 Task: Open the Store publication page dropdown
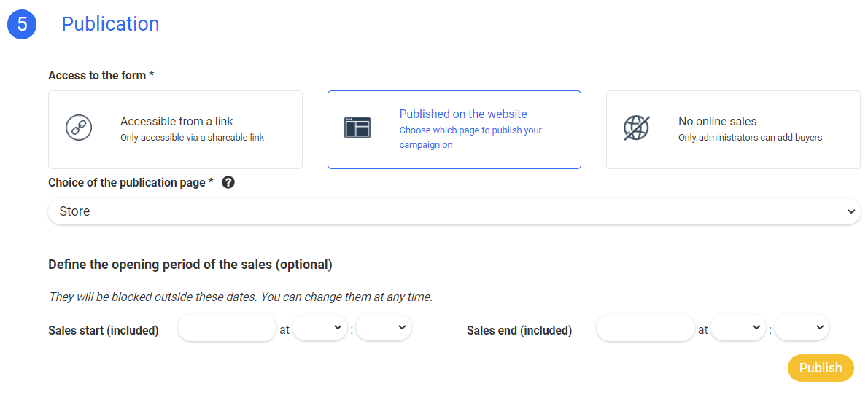click(454, 211)
